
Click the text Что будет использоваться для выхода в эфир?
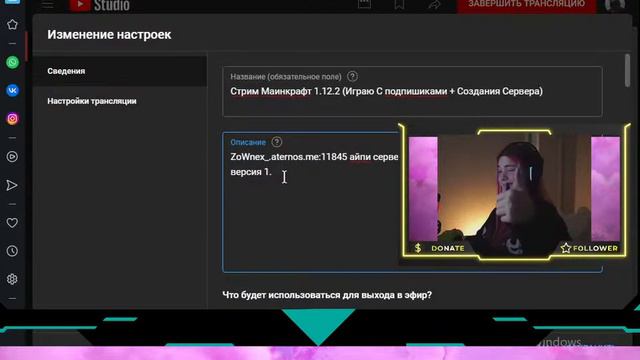pyautogui.click(x=327, y=295)
